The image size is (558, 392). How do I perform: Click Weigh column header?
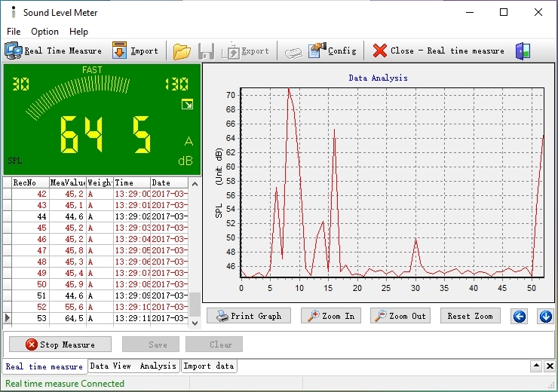[x=100, y=183]
